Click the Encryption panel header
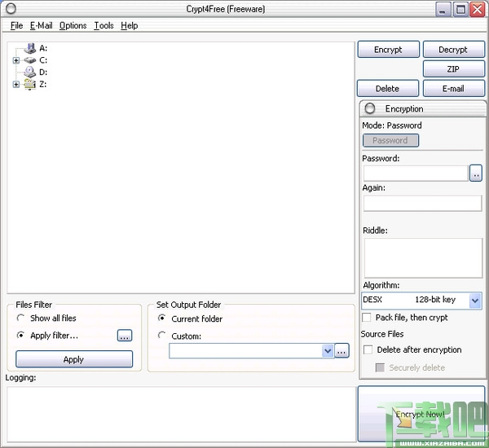This screenshot has height=448, width=489. (423, 108)
